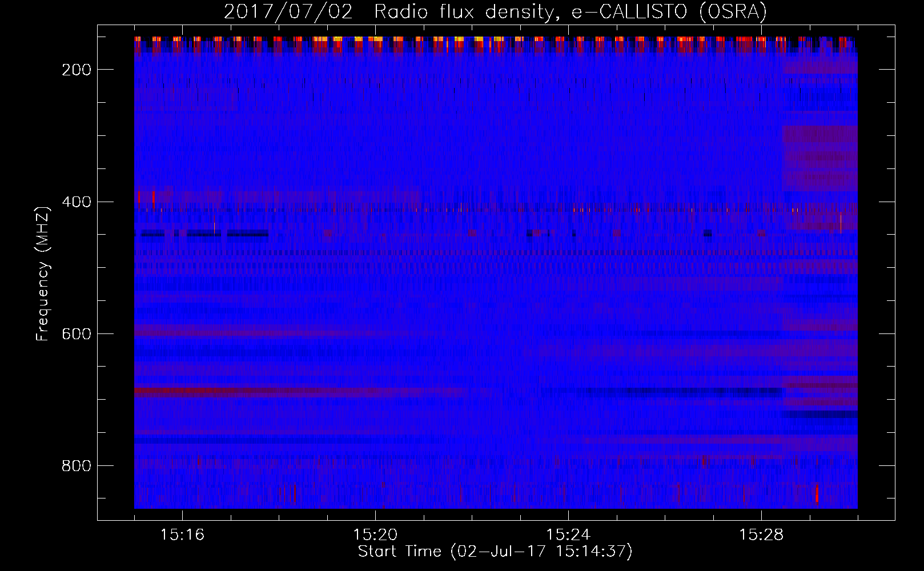Click the 600 frequency tick label

point(76,334)
